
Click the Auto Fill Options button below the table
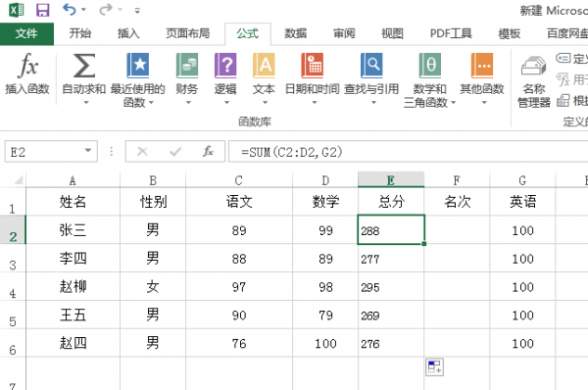[x=434, y=367]
